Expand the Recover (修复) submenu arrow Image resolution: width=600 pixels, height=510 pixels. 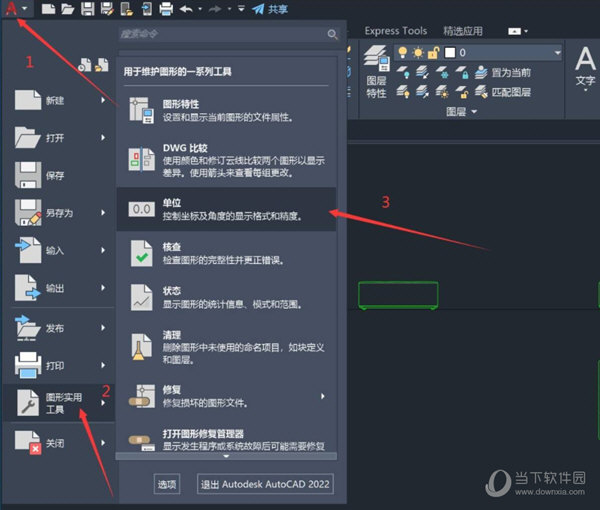click(x=323, y=396)
